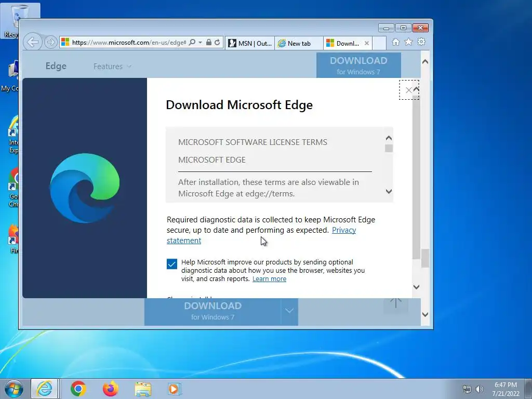Screen dimensions: 532x399
Task: Click top DOWNLOAD for Windows 7 button
Action: point(358,65)
